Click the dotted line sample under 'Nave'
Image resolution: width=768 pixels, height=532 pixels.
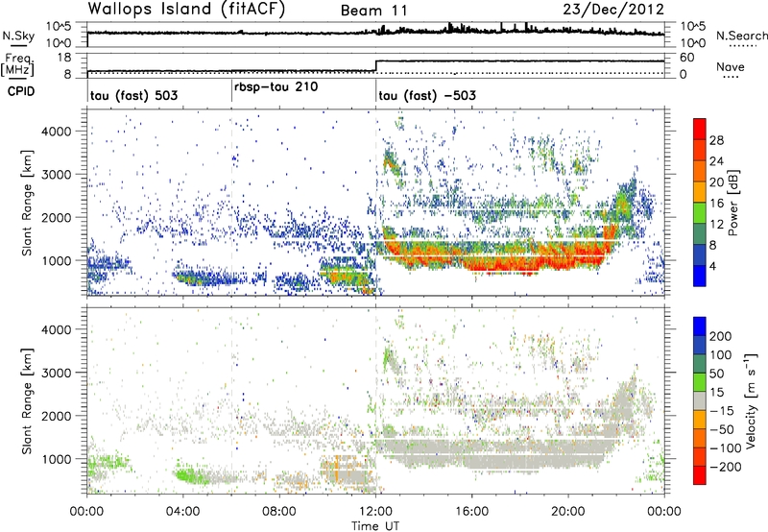pyautogui.click(x=732, y=78)
